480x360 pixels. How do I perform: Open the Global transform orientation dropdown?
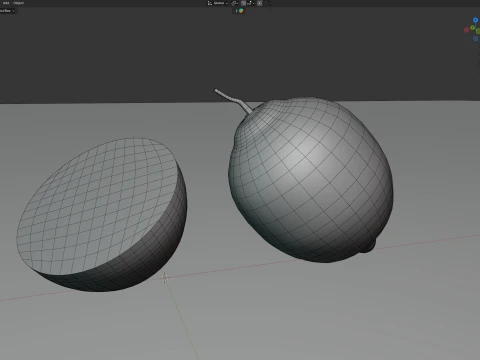pos(221,3)
